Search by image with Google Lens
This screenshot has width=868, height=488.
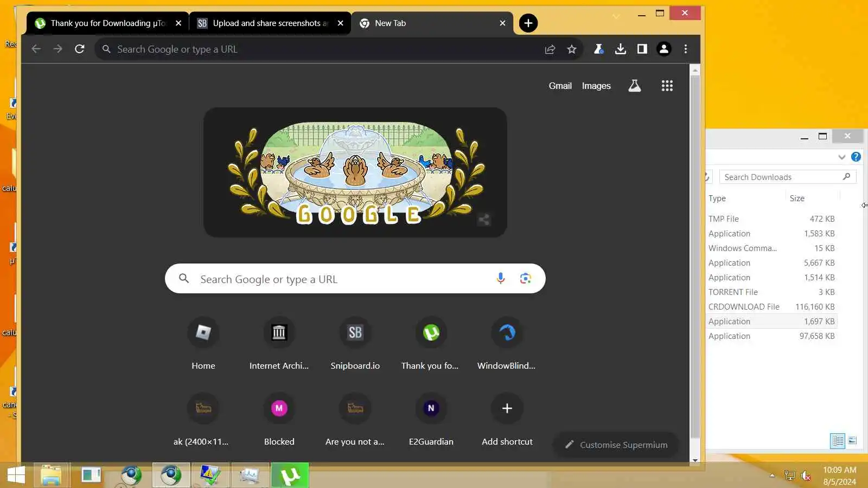click(x=525, y=279)
